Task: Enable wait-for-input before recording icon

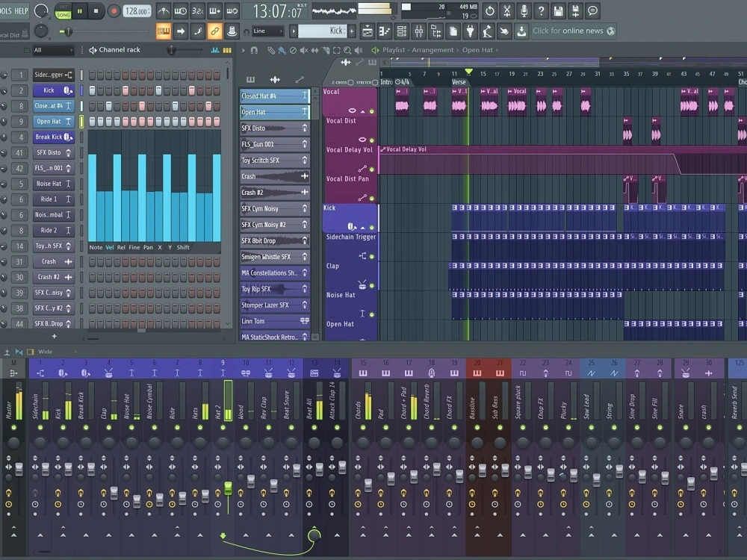Action: 181,10
